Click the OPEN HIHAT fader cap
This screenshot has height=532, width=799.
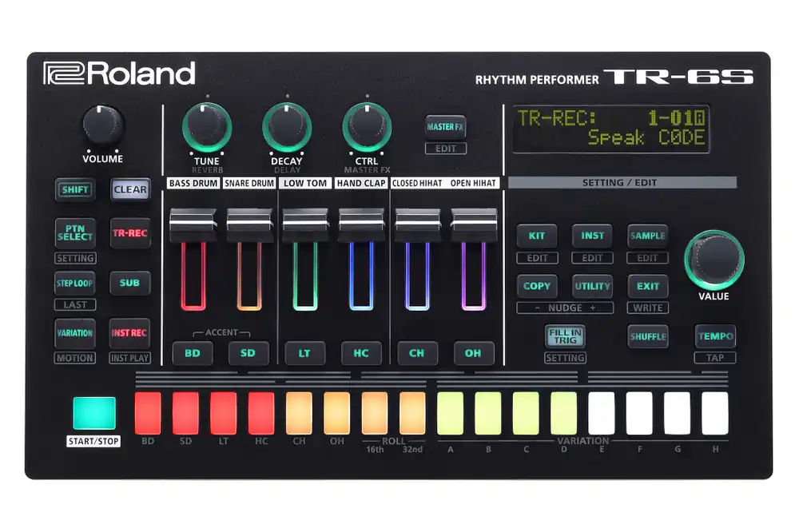(474, 224)
